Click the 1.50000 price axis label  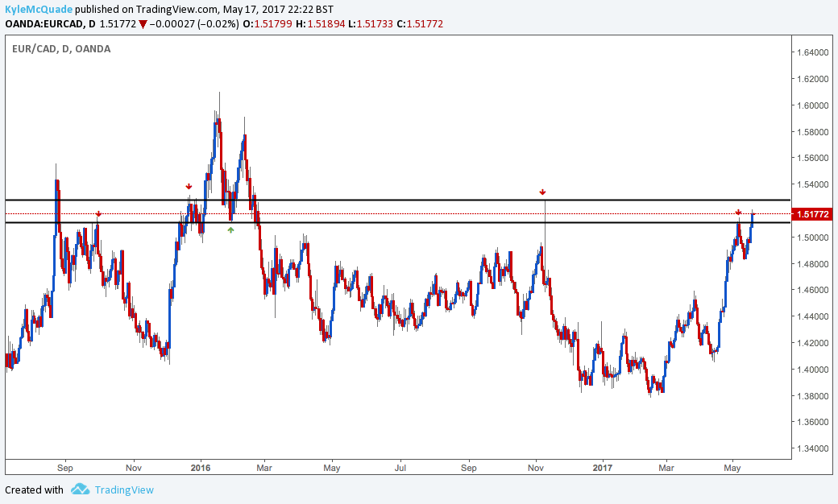(812, 238)
